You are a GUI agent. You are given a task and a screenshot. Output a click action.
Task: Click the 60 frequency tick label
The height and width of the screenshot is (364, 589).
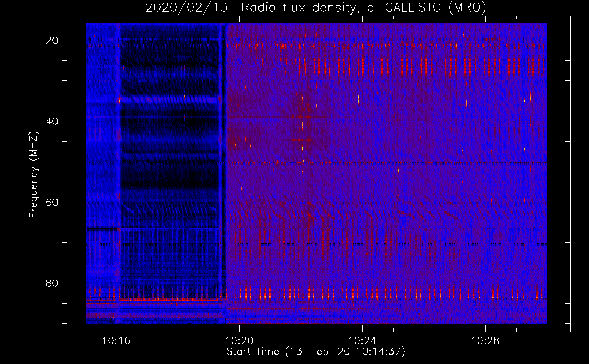52,202
